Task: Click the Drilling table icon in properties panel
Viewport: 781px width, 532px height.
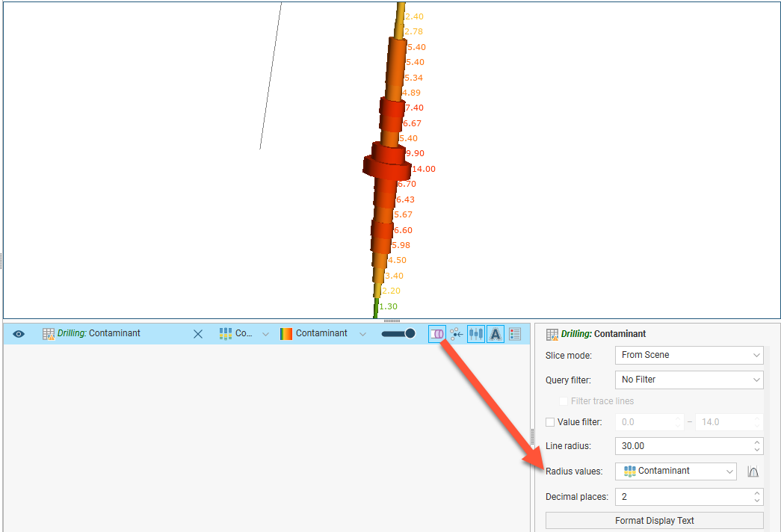Action: coord(552,334)
